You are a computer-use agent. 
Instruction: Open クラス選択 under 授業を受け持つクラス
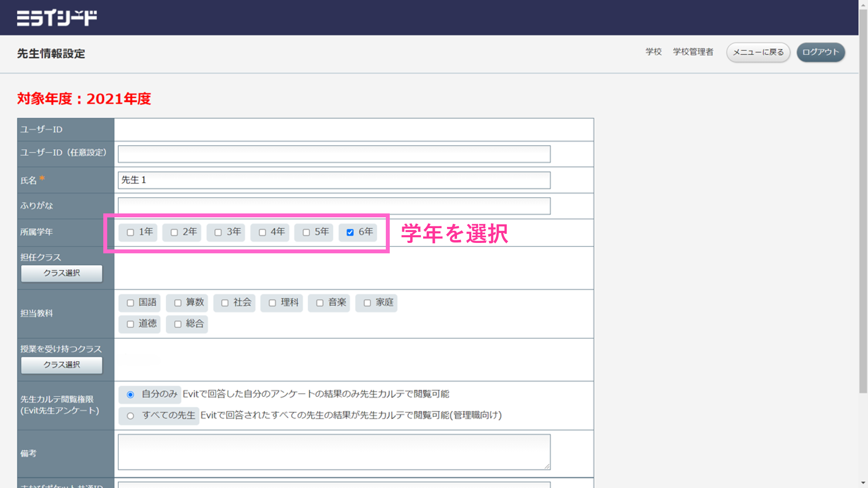click(x=62, y=365)
